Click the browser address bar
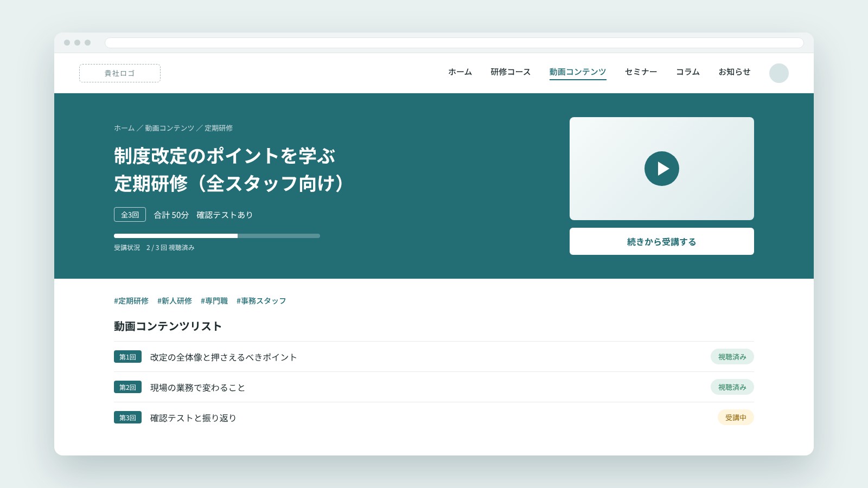Viewport: 868px width, 488px height. 454,43
